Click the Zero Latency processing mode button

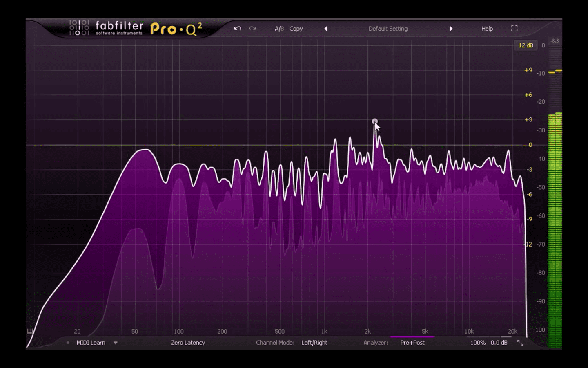188,343
